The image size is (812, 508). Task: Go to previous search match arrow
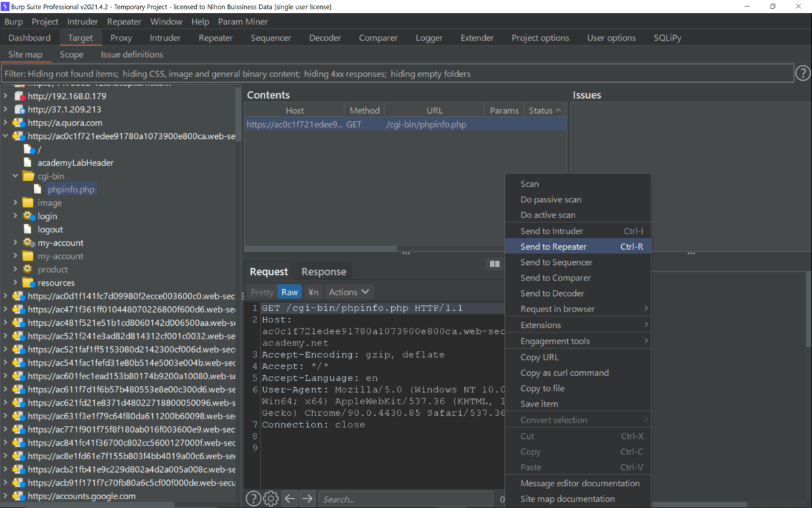click(290, 499)
